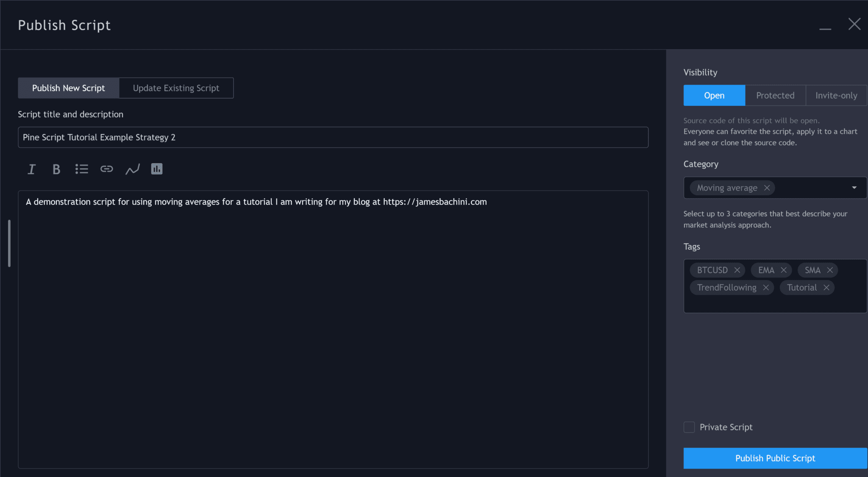Choose Invite-only visibility

pos(835,95)
